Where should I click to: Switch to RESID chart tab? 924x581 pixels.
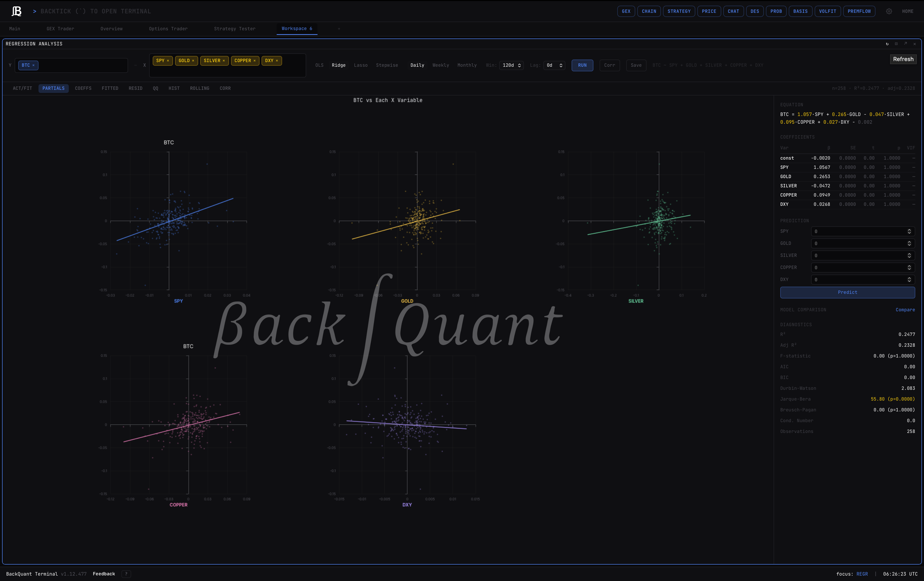(136, 88)
